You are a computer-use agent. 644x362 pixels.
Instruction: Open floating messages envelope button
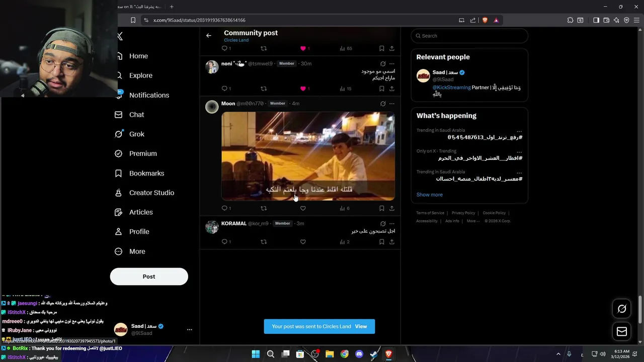pos(622,331)
